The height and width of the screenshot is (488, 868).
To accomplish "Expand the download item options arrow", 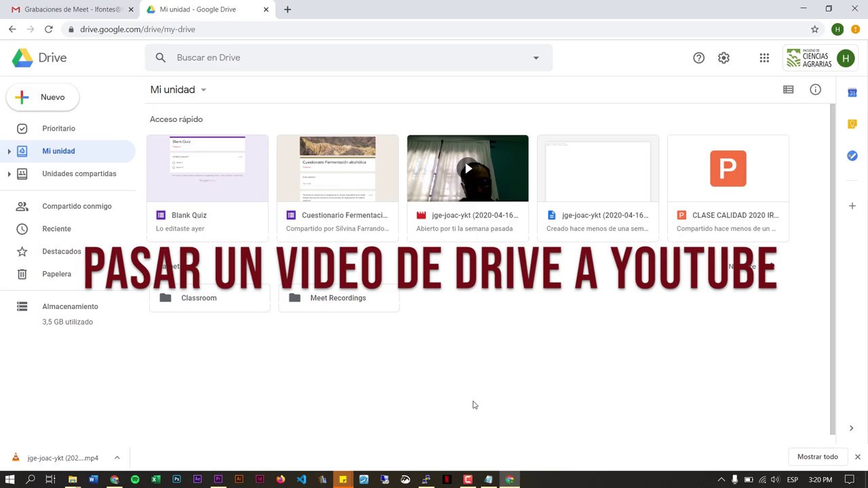I will (x=117, y=457).
